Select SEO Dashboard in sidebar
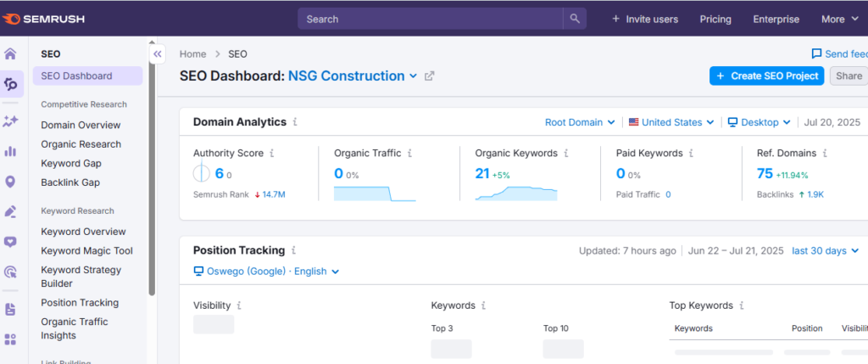The height and width of the screenshot is (364, 868). [x=87, y=76]
